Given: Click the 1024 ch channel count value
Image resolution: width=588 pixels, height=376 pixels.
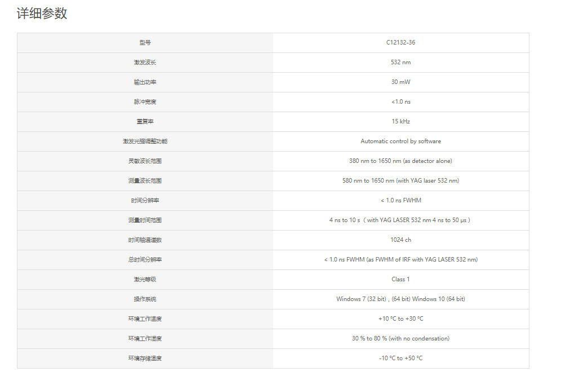Looking at the screenshot, I should tap(400, 240).
